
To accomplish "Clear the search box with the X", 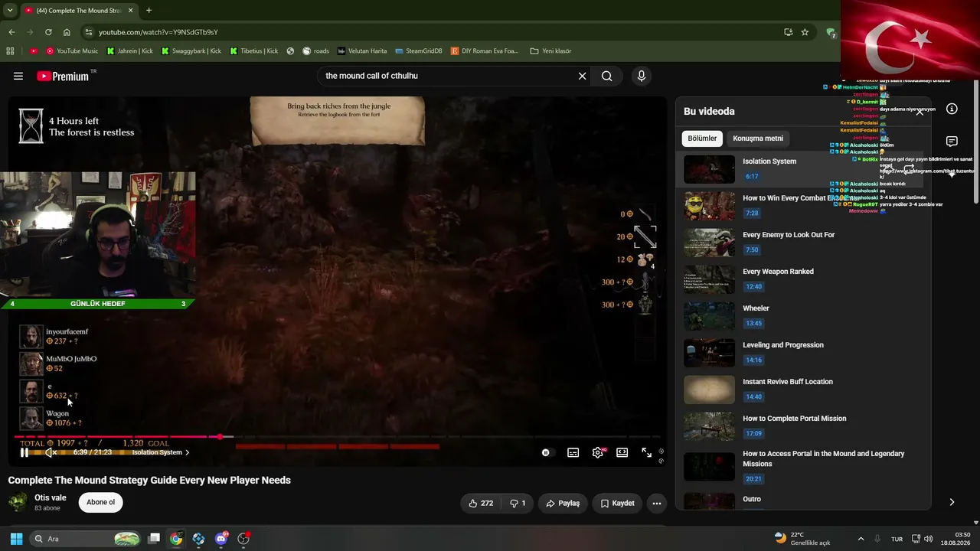I will coord(582,76).
